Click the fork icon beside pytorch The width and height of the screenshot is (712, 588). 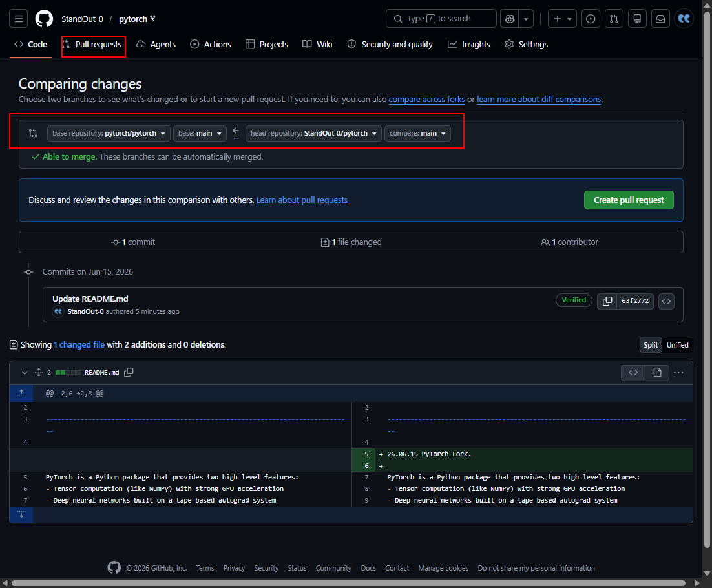click(153, 19)
